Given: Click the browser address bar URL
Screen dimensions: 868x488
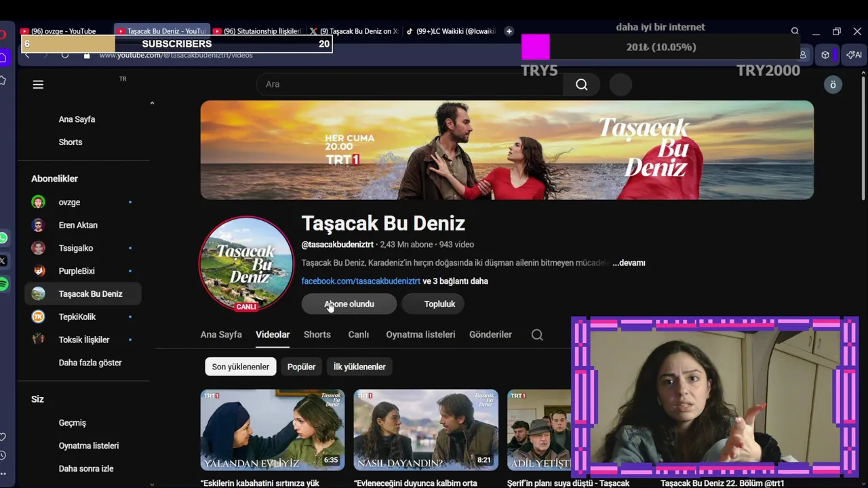Looking at the screenshot, I should [176, 55].
